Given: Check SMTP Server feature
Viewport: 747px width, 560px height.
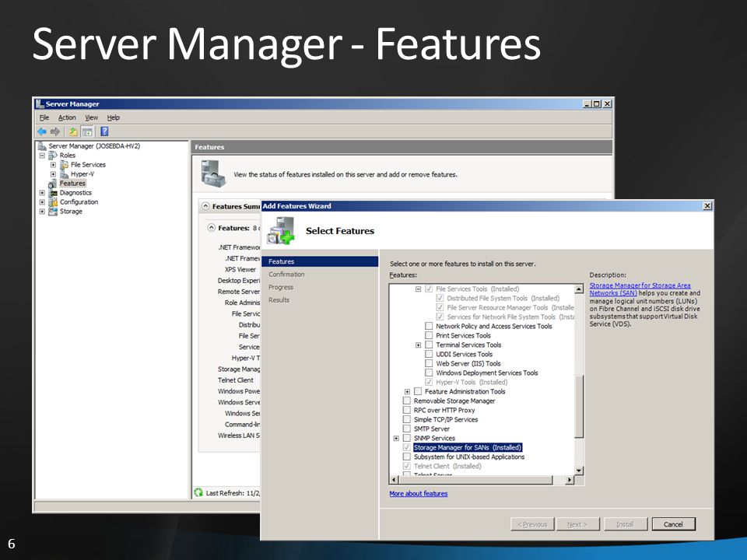Looking at the screenshot, I should tap(407, 429).
